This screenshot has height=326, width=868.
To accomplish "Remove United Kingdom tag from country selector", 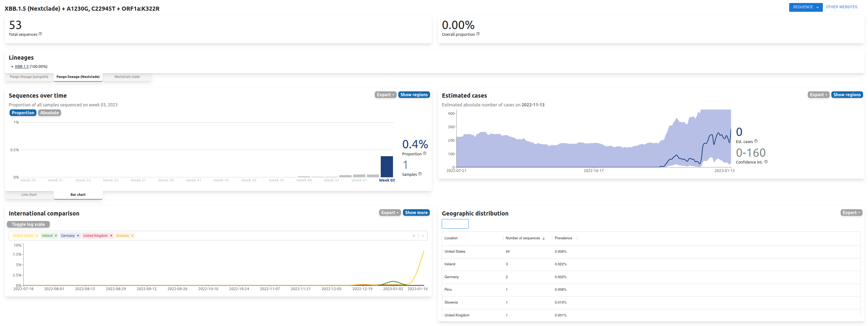I will click(111, 236).
